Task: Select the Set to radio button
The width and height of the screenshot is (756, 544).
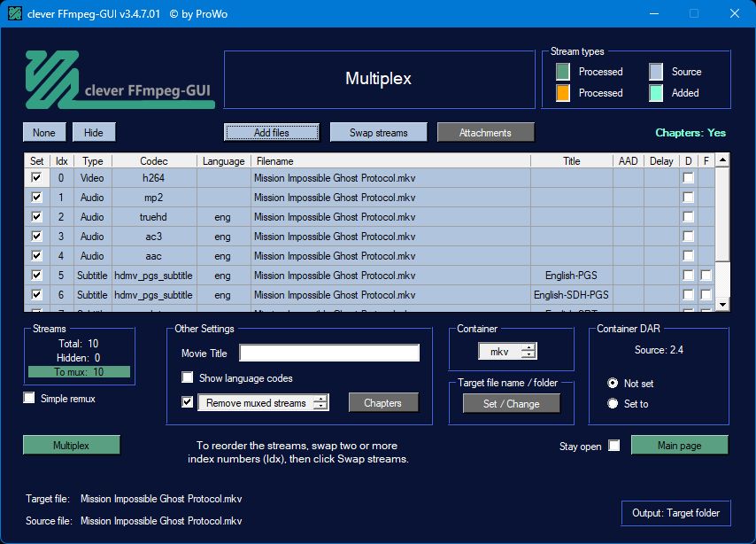Action: (613, 404)
